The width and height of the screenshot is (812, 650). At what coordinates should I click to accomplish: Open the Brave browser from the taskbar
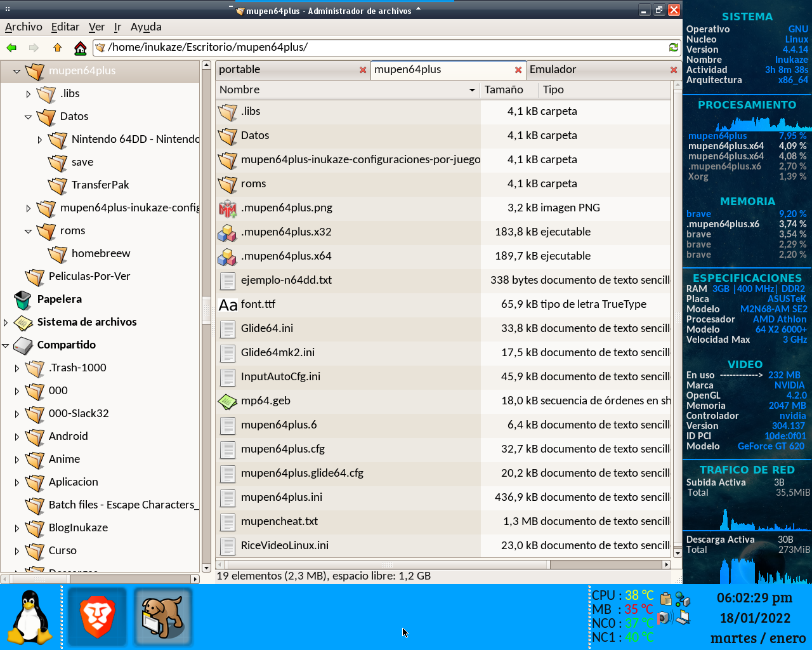click(x=96, y=616)
